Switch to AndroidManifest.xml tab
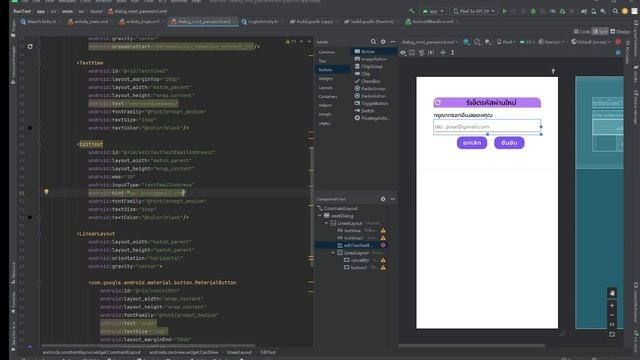Screen dimensions: 640x360 (x=430, y=22)
